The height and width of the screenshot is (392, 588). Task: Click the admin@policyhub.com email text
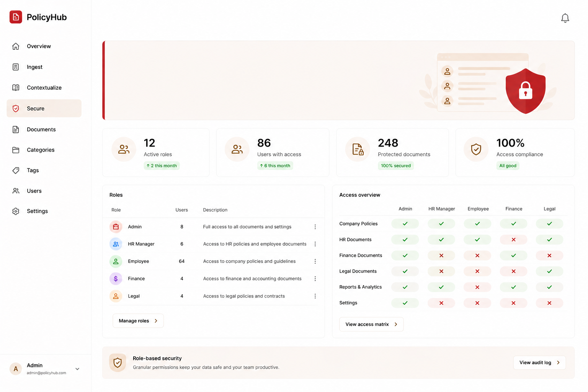46,373
